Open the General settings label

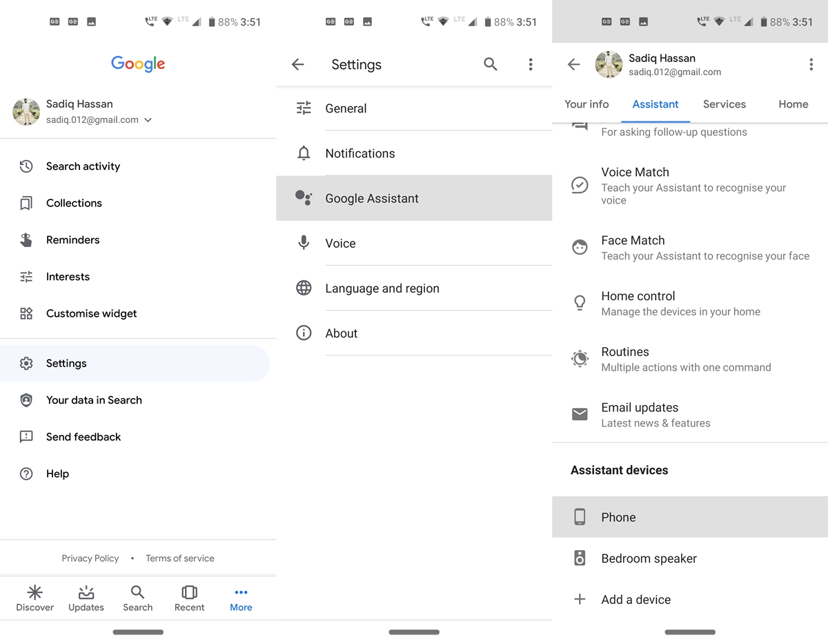pyautogui.click(x=346, y=108)
